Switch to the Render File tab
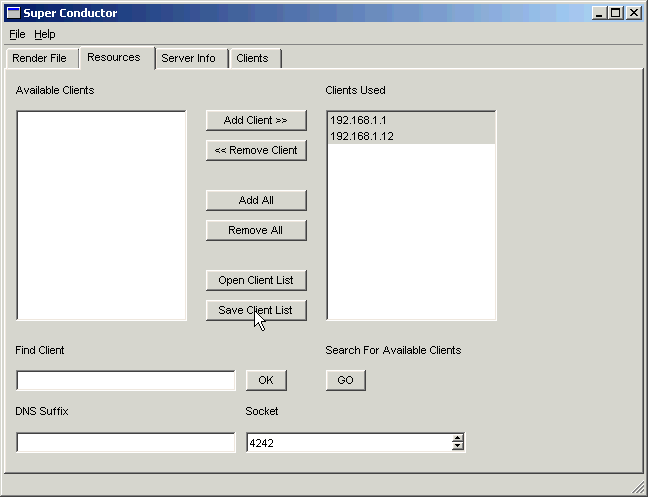This screenshot has width=648, height=497. pyautogui.click(x=39, y=58)
